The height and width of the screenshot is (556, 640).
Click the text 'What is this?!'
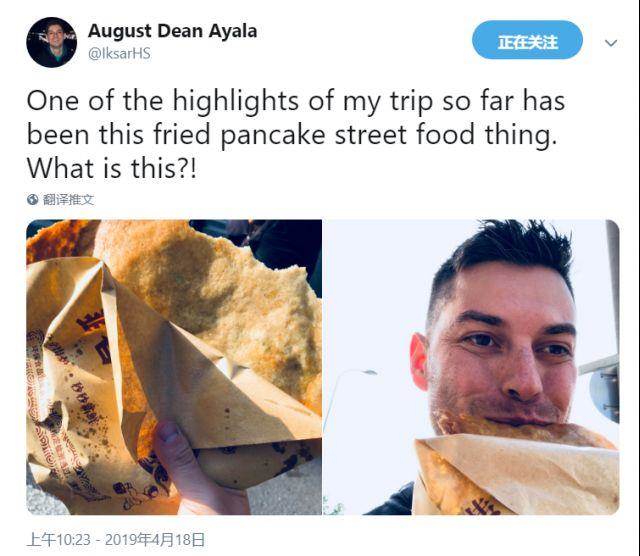point(112,168)
